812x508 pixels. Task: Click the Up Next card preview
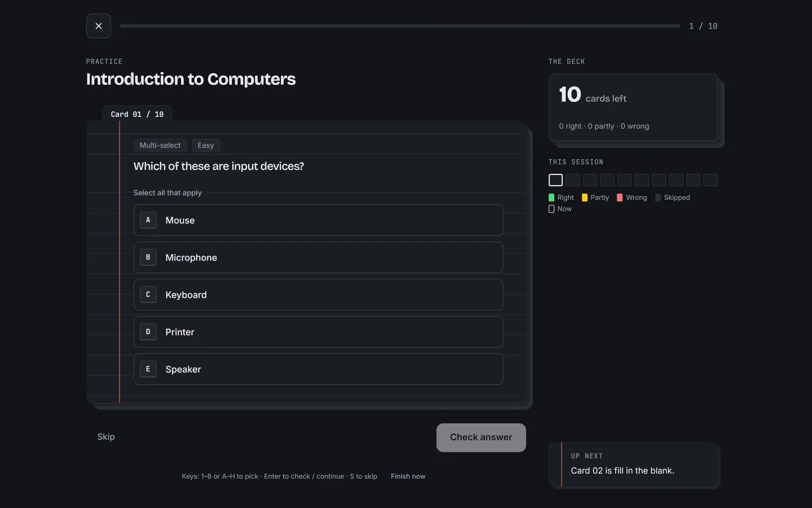click(x=634, y=464)
